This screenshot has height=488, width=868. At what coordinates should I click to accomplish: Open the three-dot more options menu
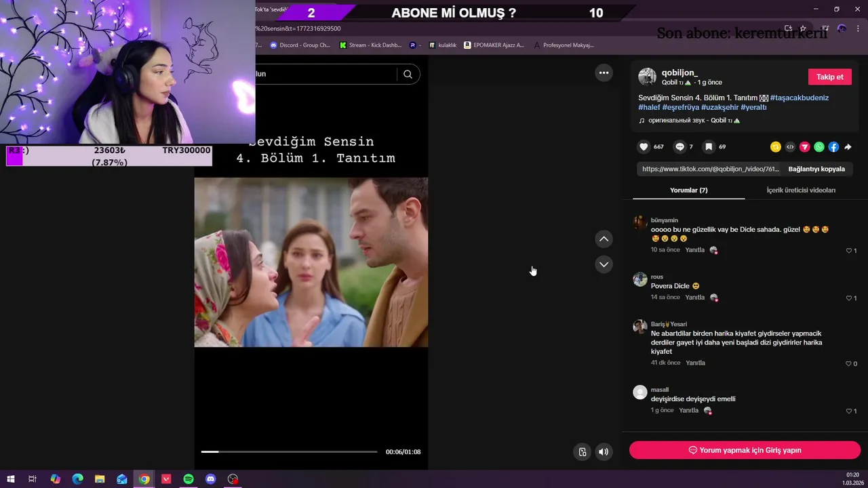[x=604, y=73]
